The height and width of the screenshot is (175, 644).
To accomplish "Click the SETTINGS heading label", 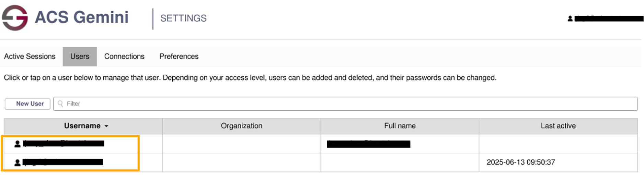I will click(x=183, y=18).
